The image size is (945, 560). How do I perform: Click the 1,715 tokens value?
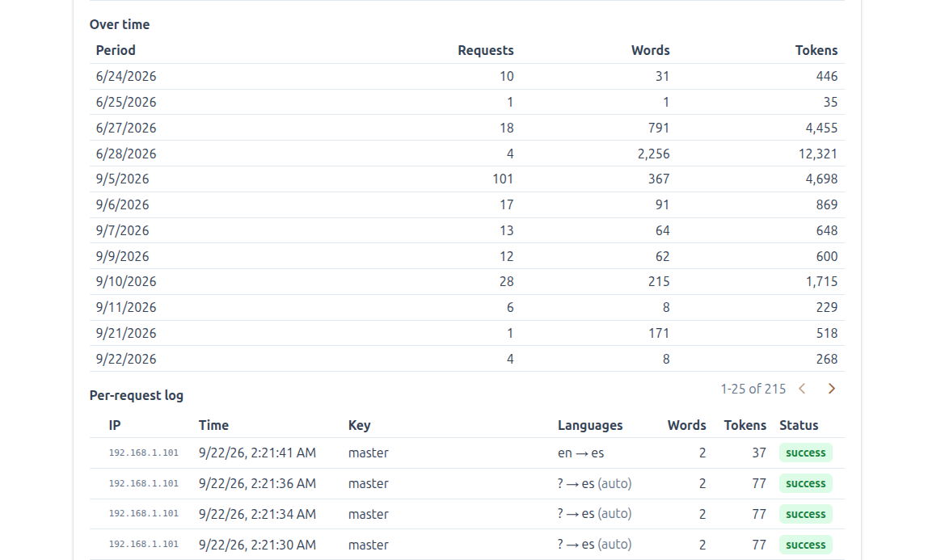tap(821, 282)
